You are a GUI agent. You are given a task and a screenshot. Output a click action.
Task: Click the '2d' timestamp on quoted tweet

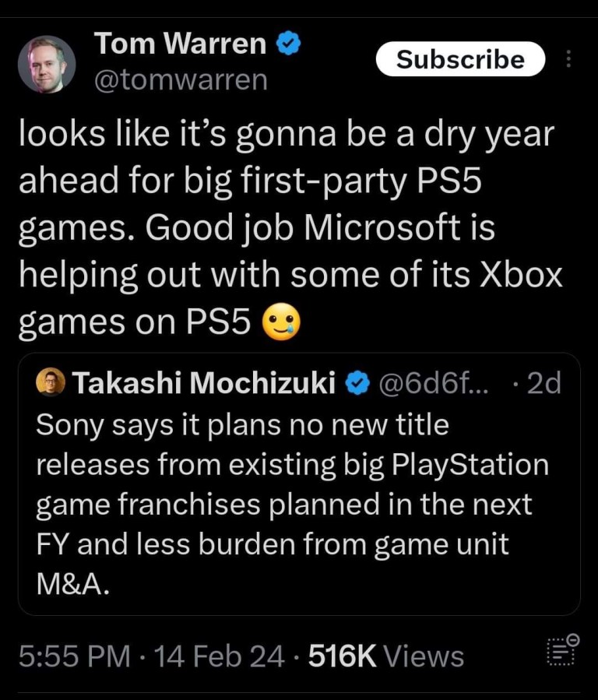[x=543, y=382]
